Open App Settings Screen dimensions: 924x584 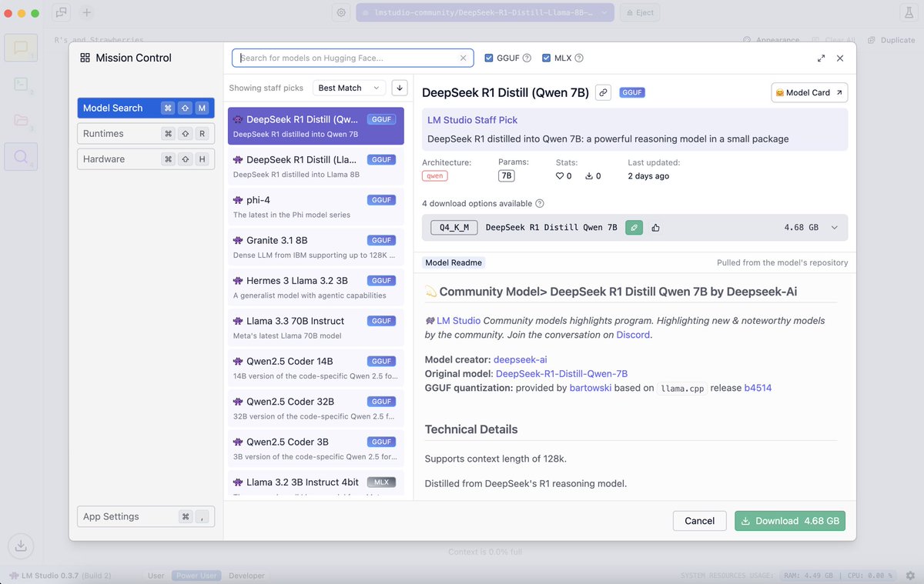[146, 516]
